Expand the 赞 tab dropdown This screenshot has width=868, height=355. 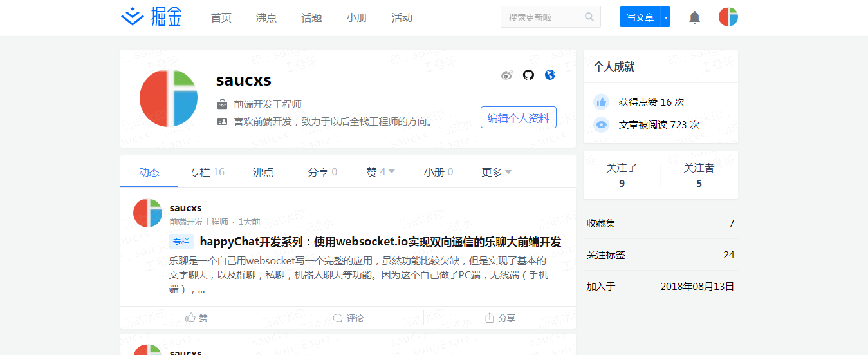(392, 171)
